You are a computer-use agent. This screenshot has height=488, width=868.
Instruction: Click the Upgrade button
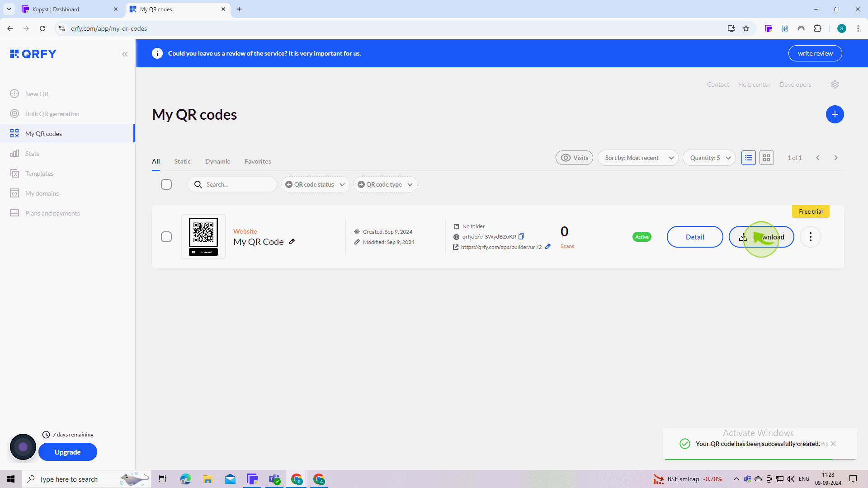coord(68,452)
